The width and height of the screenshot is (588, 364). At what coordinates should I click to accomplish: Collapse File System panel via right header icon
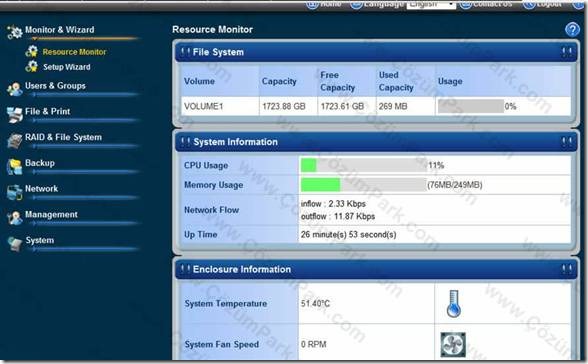click(567, 52)
